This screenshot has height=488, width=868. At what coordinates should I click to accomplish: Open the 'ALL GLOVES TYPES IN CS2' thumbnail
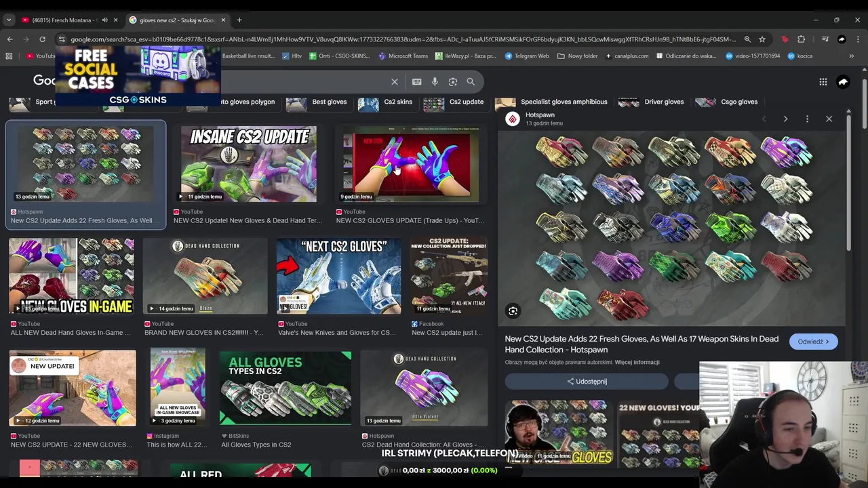285,388
